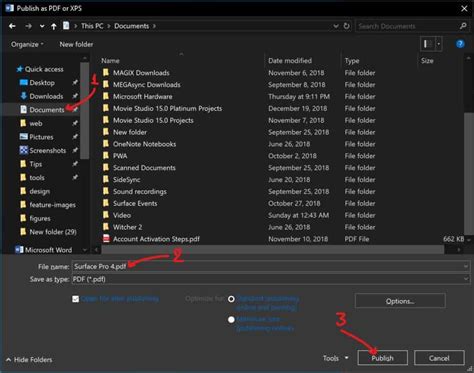Open Screenshots in the sidebar
The width and height of the screenshot is (474, 373).
click(43, 151)
